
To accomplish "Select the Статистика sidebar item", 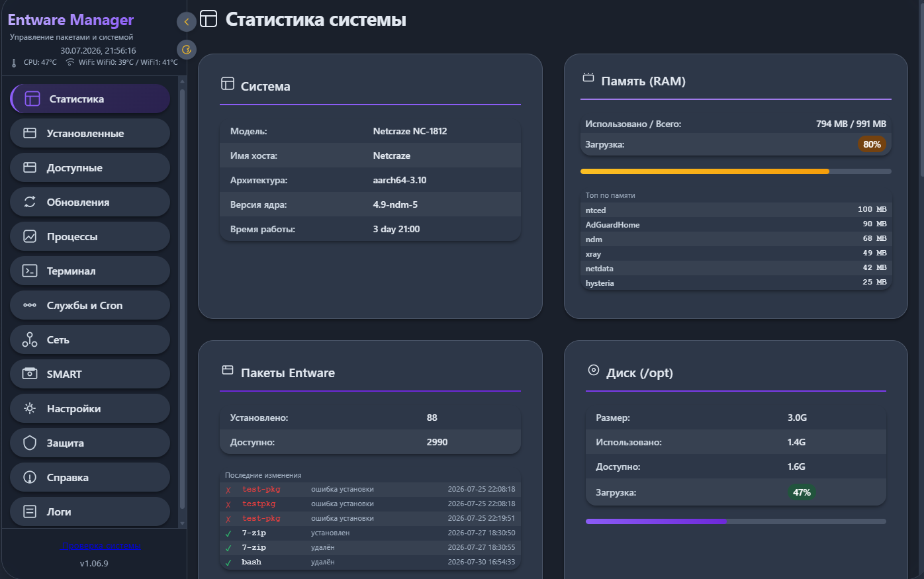I will pyautogui.click(x=90, y=99).
